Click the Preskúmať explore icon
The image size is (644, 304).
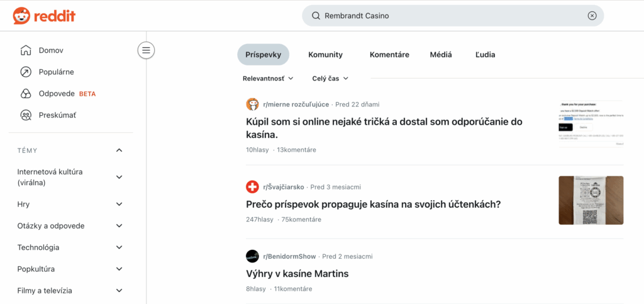26,115
